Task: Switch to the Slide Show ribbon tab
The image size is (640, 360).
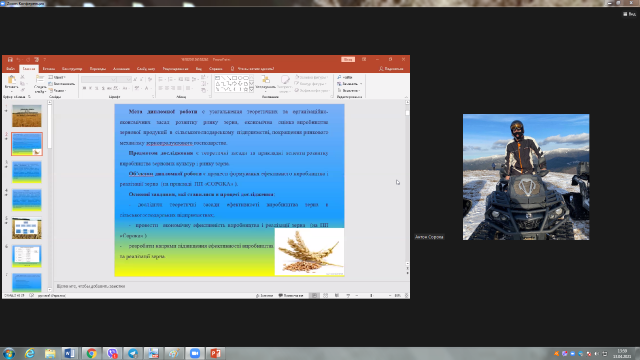Action: tap(146, 69)
